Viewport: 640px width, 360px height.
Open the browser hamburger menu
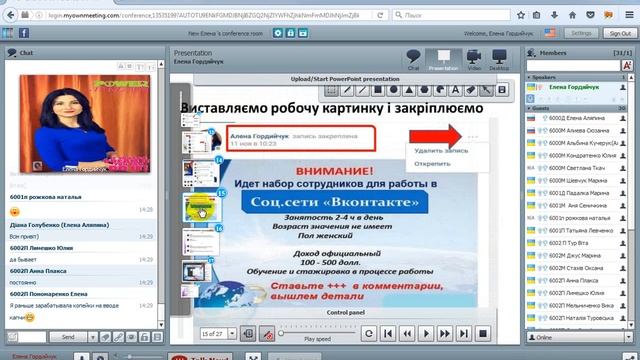click(x=629, y=15)
